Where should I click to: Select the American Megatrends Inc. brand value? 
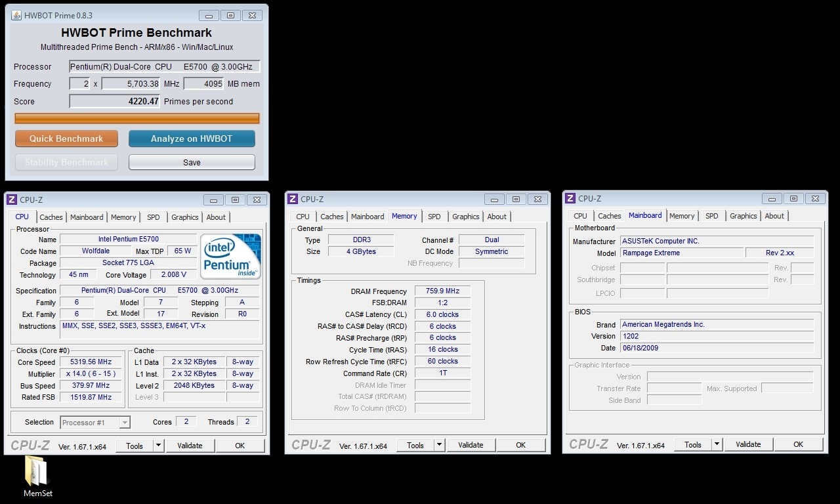pyautogui.click(x=717, y=324)
